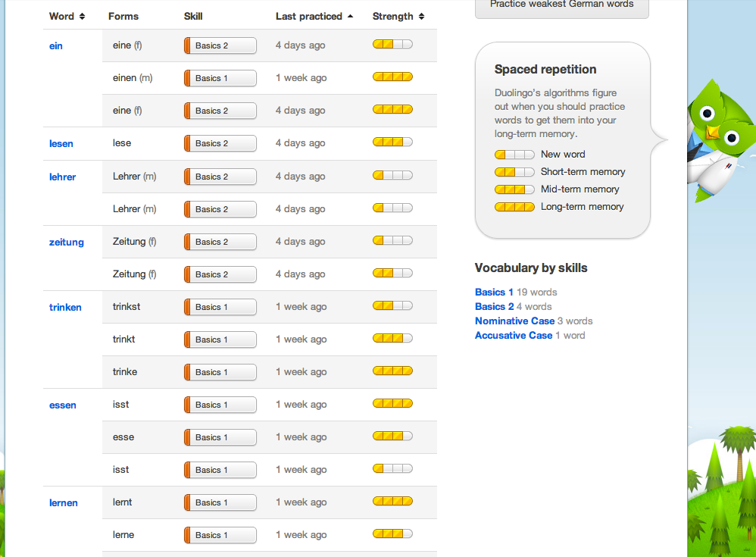Click the strength meter for lese
The image size is (756, 557).
click(x=392, y=142)
